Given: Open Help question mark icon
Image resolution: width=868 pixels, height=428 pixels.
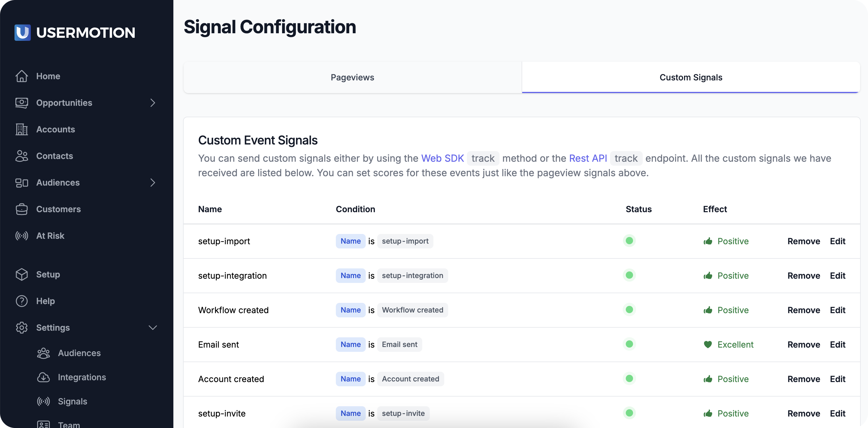Looking at the screenshot, I should pos(21,301).
